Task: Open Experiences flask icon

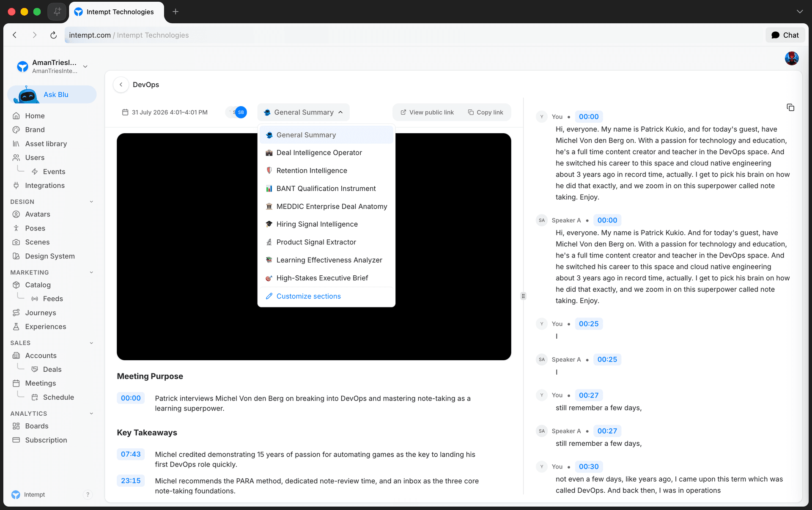Action: (16, 327)
